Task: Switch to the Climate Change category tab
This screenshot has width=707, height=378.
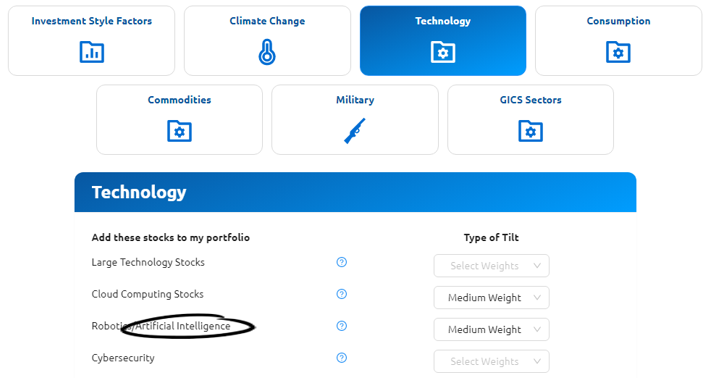Action: tap(267, 21)
